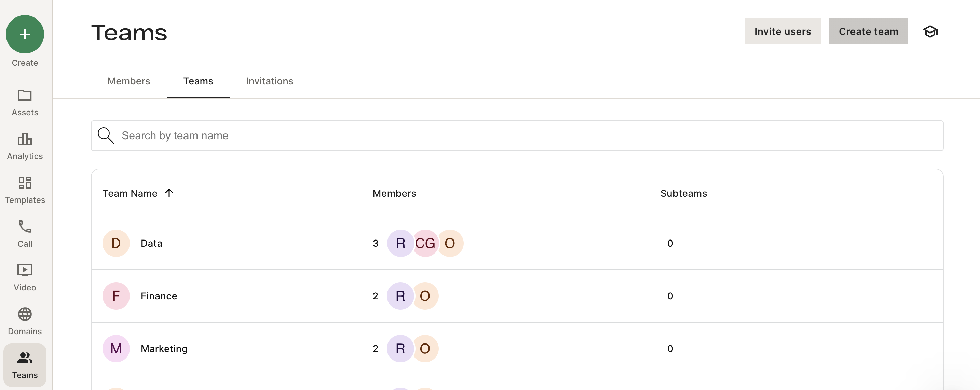The image size is (980, 390).
Task: Click the graduation cap help icon
Action: coord(930,31)
